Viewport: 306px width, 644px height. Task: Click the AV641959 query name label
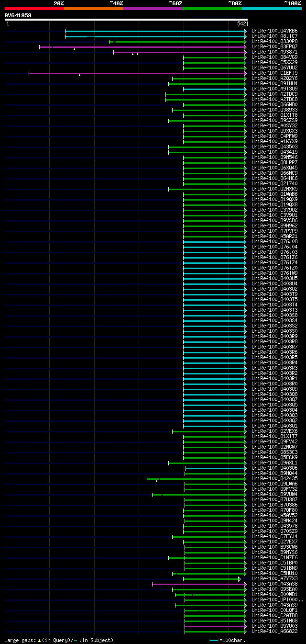pos(18,15)
